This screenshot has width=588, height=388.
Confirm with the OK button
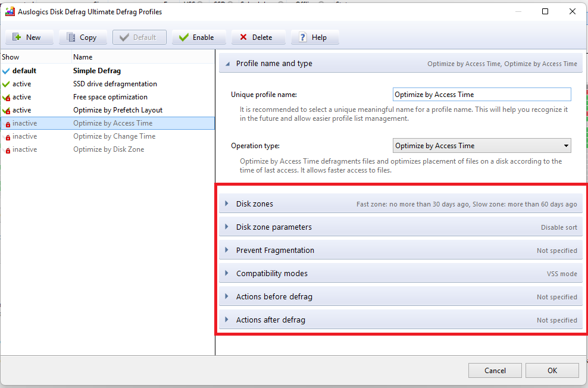[x=552, y=370]
